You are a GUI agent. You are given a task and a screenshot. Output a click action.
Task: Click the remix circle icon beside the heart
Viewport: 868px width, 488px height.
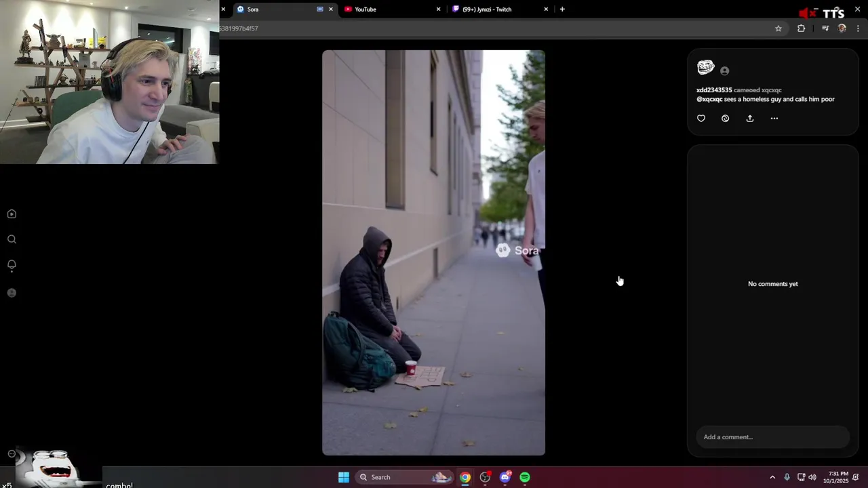[725, 119]
